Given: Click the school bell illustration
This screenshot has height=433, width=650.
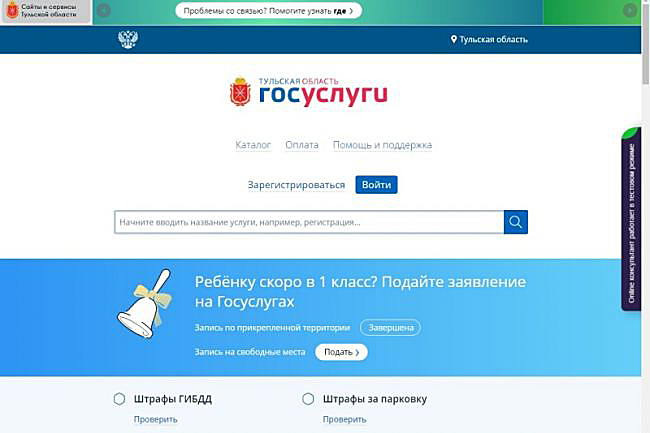Looking at the screenshot, I should [x=145, y=304].
